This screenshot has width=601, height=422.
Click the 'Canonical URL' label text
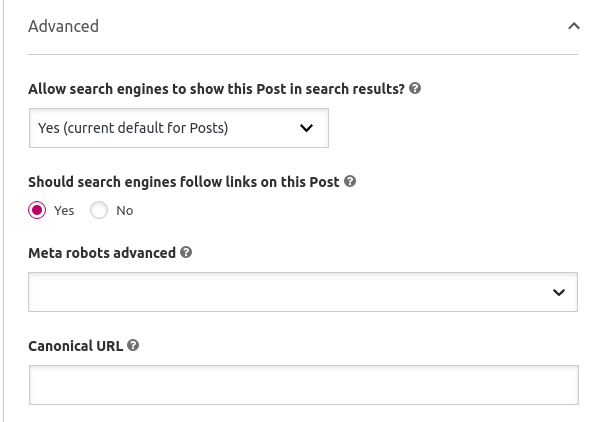76,346
